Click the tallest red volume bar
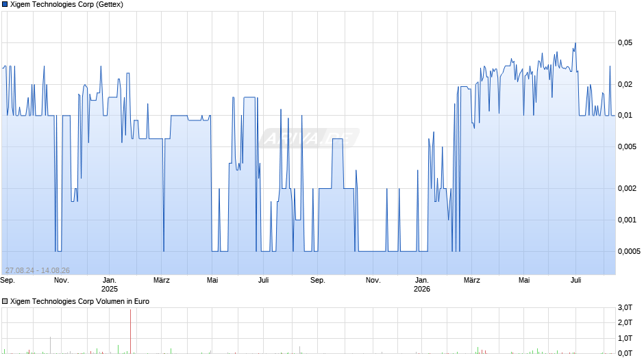This screenshot has height=360, width=644. 131,331
